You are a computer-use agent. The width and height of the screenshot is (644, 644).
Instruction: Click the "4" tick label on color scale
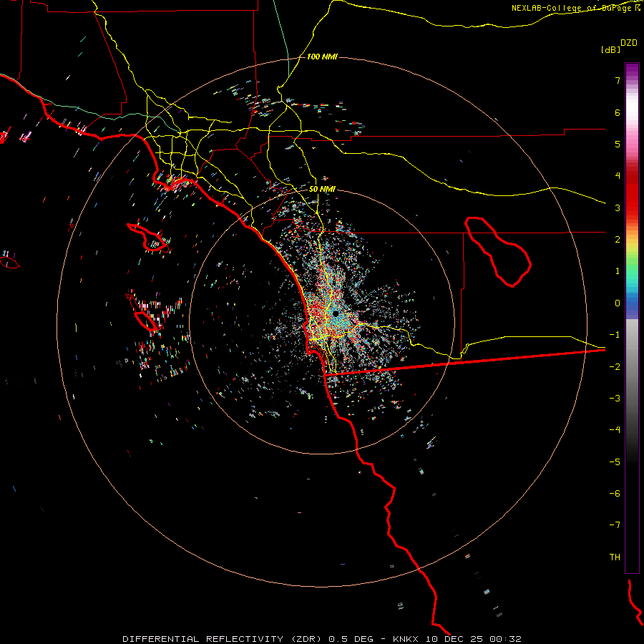click(618, 176)
